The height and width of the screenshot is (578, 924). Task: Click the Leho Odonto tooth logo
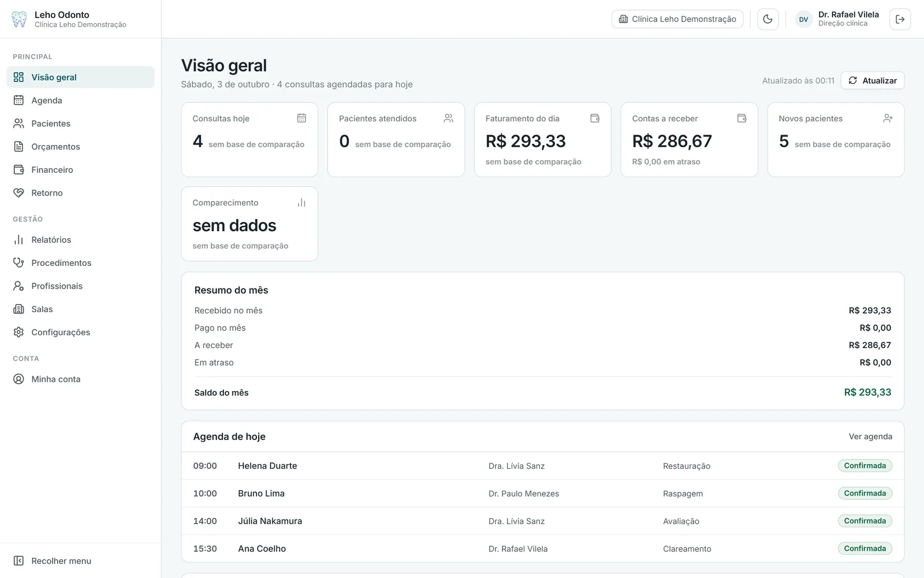tap(19, 19)
